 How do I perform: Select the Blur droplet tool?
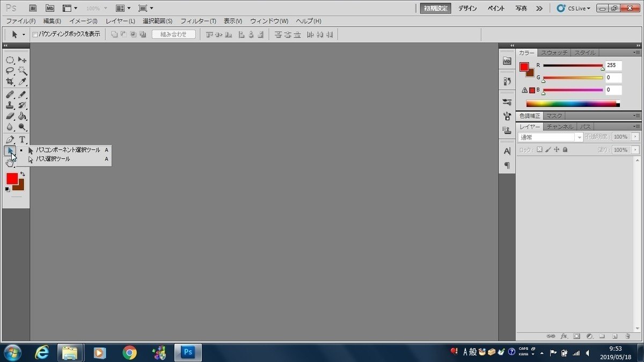tap(10, 127)
